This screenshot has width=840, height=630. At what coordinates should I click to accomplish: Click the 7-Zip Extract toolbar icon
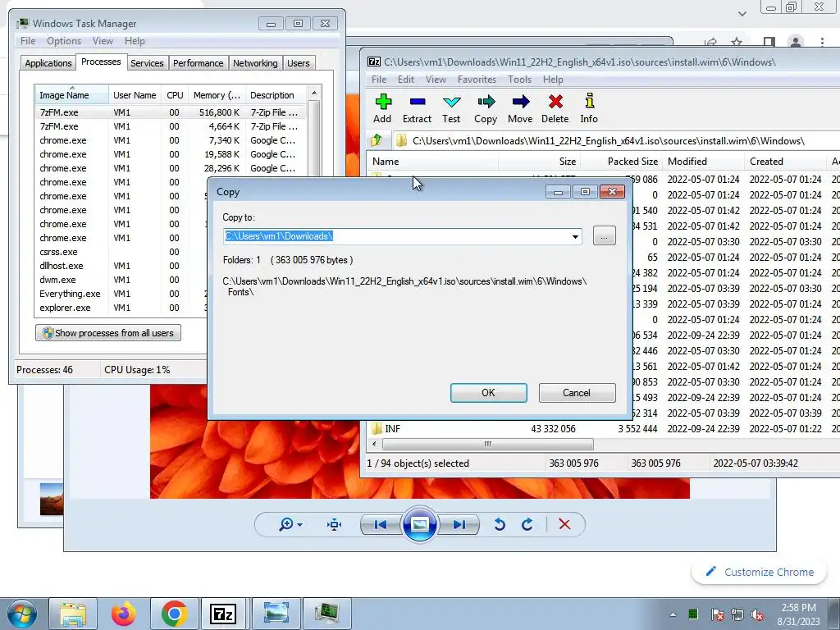click(417, 109)
